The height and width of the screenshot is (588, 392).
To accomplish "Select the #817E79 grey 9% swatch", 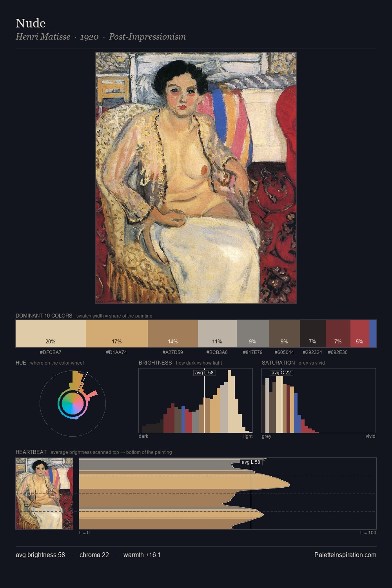I will tap(253, 334).
